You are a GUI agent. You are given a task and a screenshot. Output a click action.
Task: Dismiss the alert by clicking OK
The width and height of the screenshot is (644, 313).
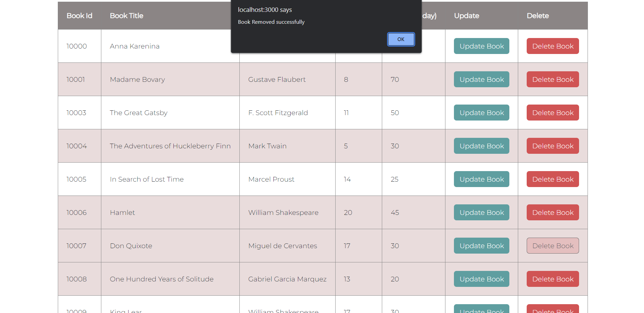pyautogui.click(x=401, y=39)
